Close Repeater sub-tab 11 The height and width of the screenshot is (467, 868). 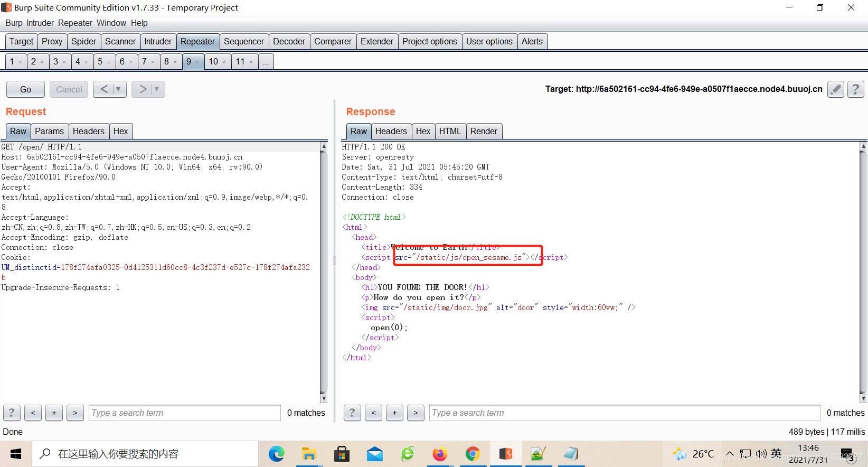coord(251,62)
